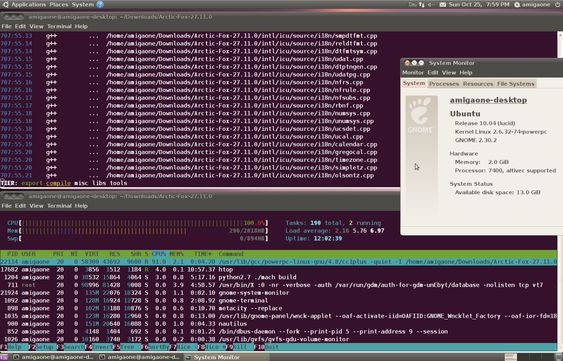Open the volume speaker indicator

(x=430, y=5)
